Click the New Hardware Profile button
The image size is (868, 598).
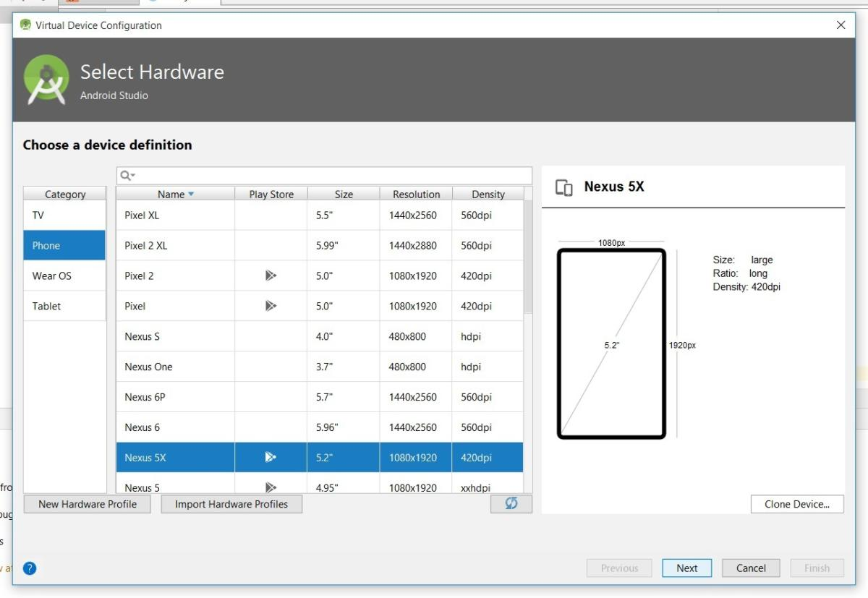88,504
